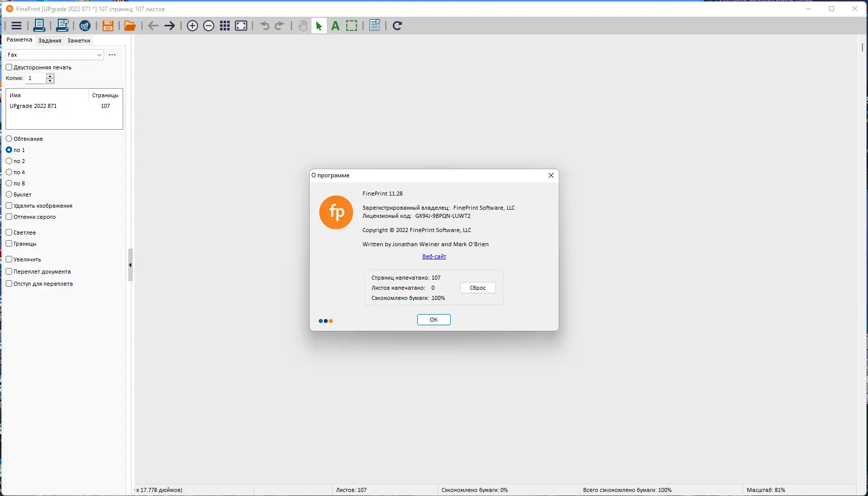Switch to the Заметки tab
The height and width of the screenshot is (496, 868).
click(x=79, y=41)
